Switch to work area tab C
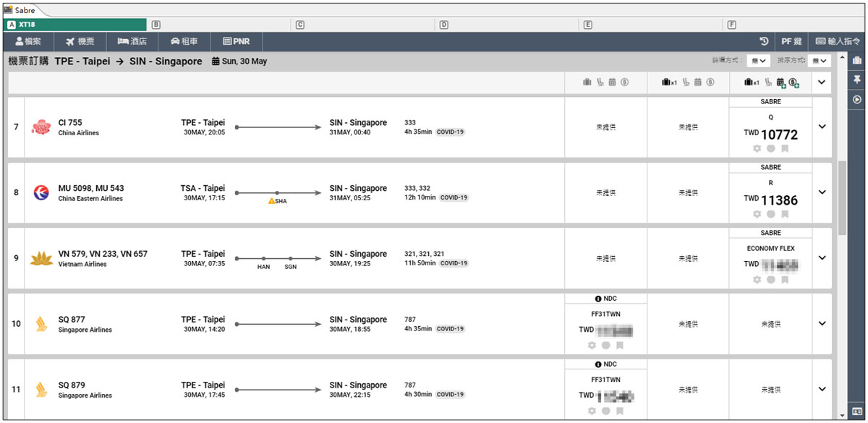The width and height of the screenshot is (868, 423). pos(364,25)
